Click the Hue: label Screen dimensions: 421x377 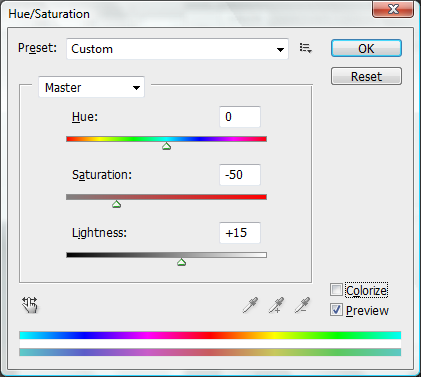pyautogui.click(x=85, y=117)
